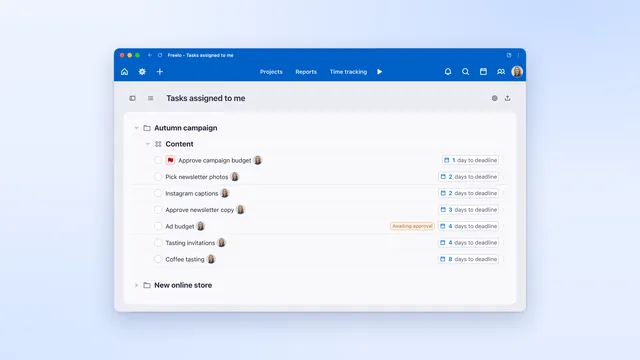Open notifications bell
Viewport: 640px width, 360px height.
[448, 72]
